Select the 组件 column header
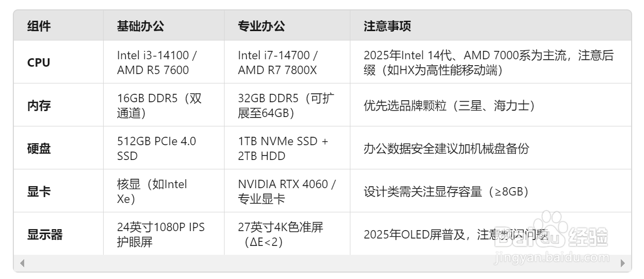644x279 pixels. (38, 26)
